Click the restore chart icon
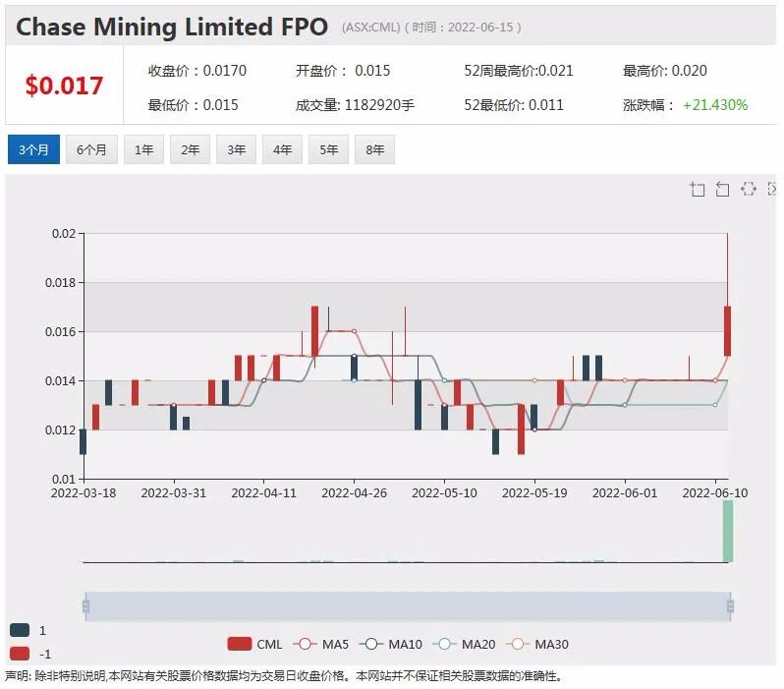Screen dimensions: 784x689 [x=748, y=189]
